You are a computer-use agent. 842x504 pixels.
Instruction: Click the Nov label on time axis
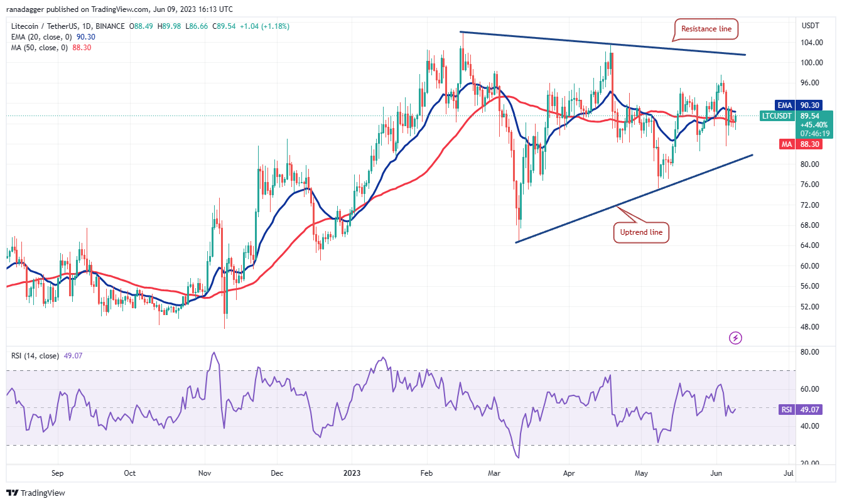tap(203, 473)
